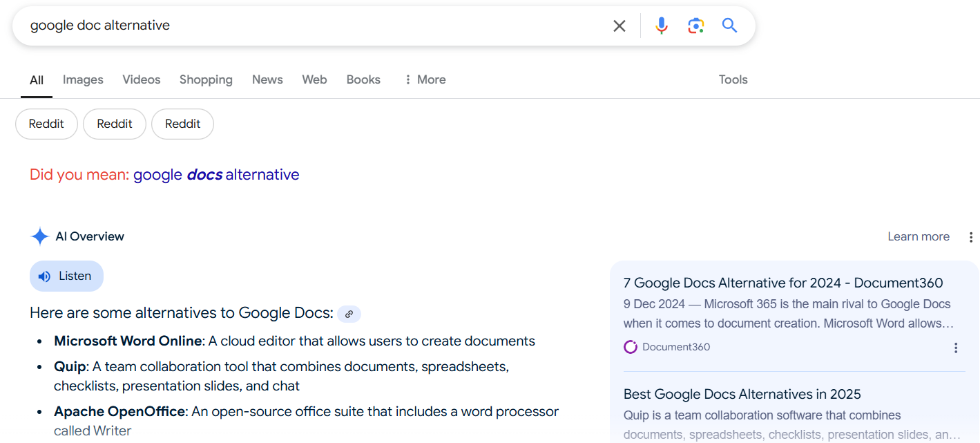Activate voice search with the microphone icon
980x443 pixels.
tap(661, 25)
